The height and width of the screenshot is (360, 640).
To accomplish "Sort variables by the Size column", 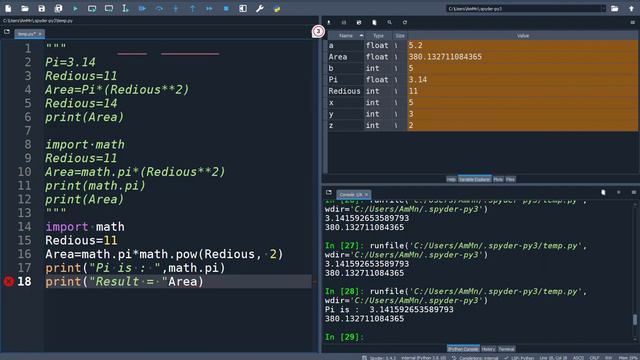I will tap(400, 36).
